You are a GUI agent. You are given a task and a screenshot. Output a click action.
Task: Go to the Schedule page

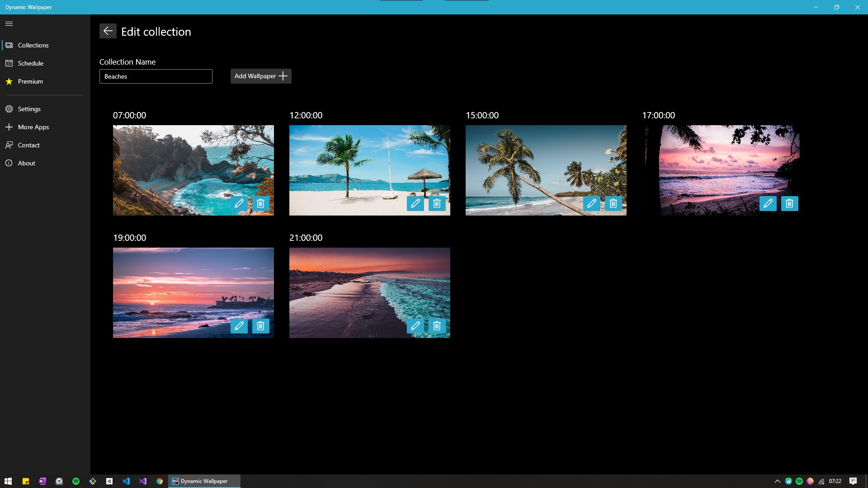click(30, 63)
